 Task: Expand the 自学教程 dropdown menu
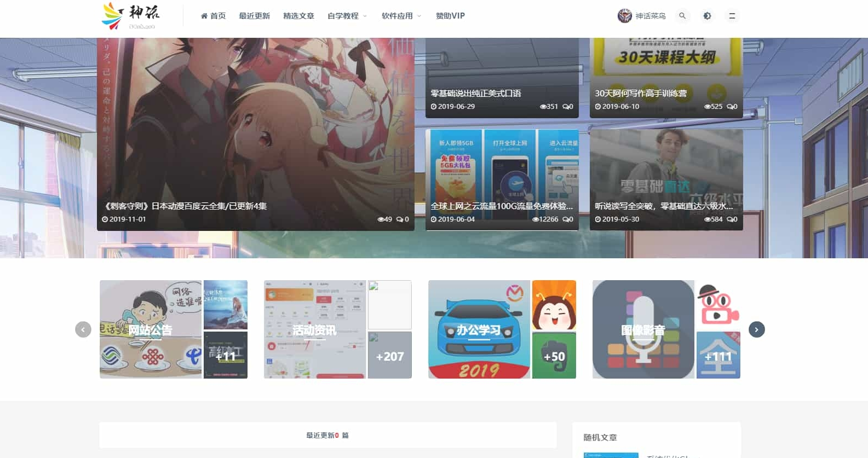(x=347, y=16)
